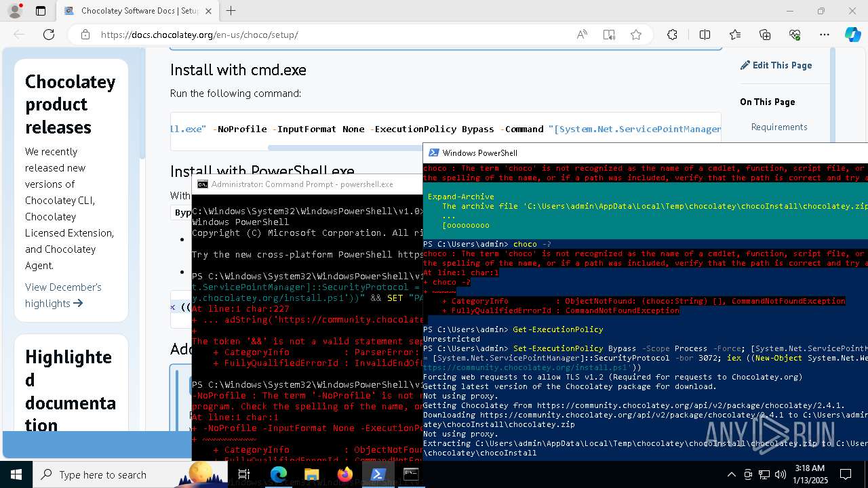Open Task View from the taskbar

click(244, 474)
